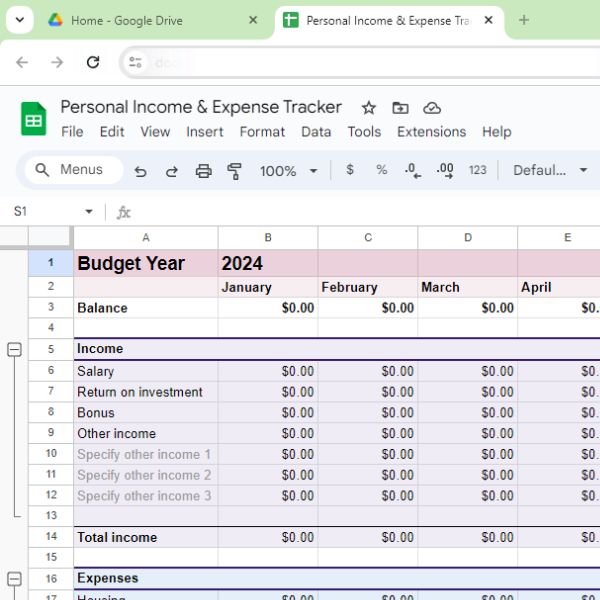Star this spreadsheet document
The height and width of the screenshot is (600, 600).
tap(368, 108)
